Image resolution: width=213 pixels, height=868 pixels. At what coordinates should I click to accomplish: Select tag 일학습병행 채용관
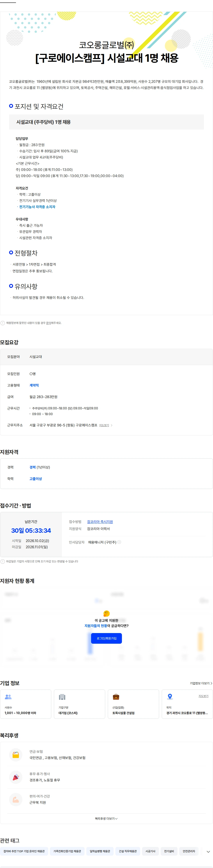pos(100,851)
